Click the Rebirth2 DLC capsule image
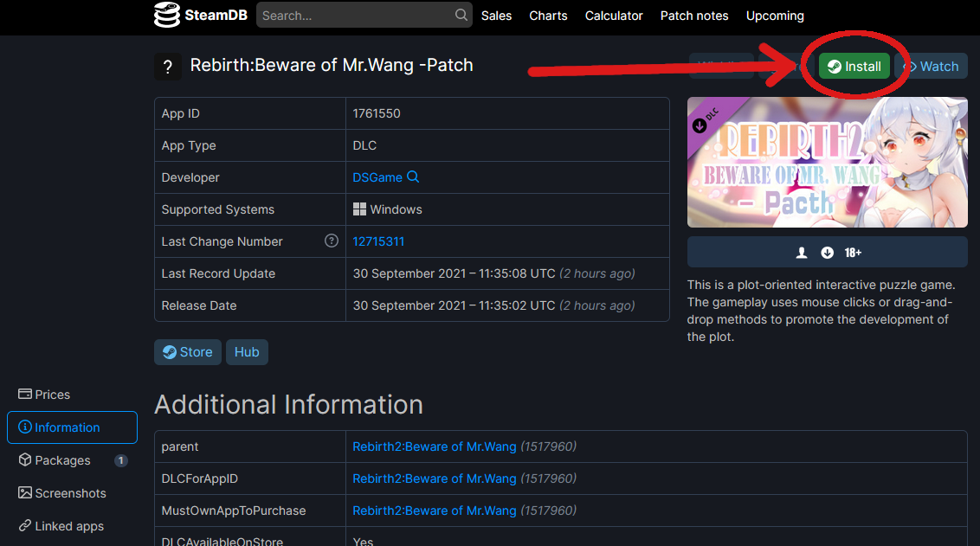Image resolution: width=980 pixels, height=546 pixels. pyautogui.click(x=827, y=162)
